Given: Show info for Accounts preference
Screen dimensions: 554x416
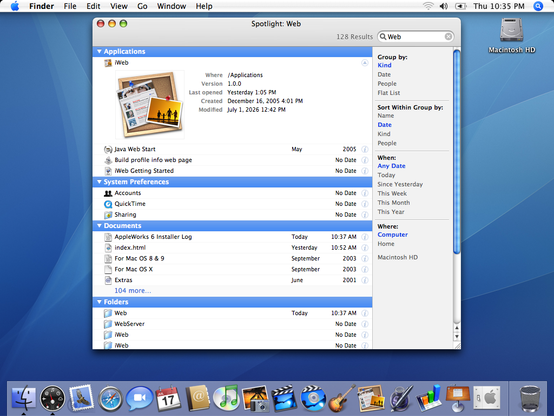Looking at the screenshot, I should [x=365, y=193].
